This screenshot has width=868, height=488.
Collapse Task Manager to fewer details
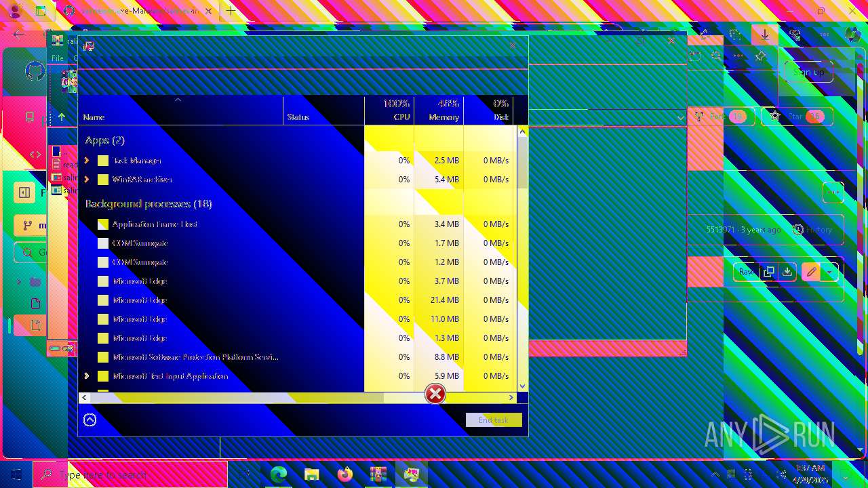pyautogui.click(x=90, y=420)
